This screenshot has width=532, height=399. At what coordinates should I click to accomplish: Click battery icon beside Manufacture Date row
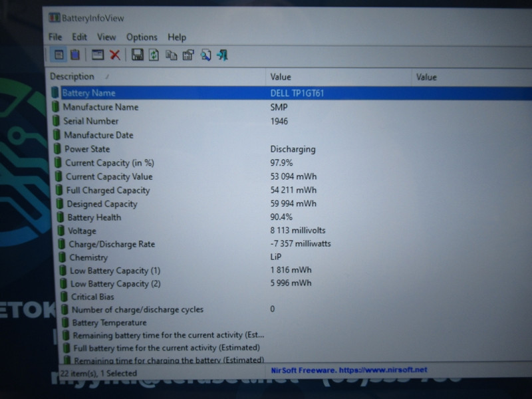(x=57, y=135)
